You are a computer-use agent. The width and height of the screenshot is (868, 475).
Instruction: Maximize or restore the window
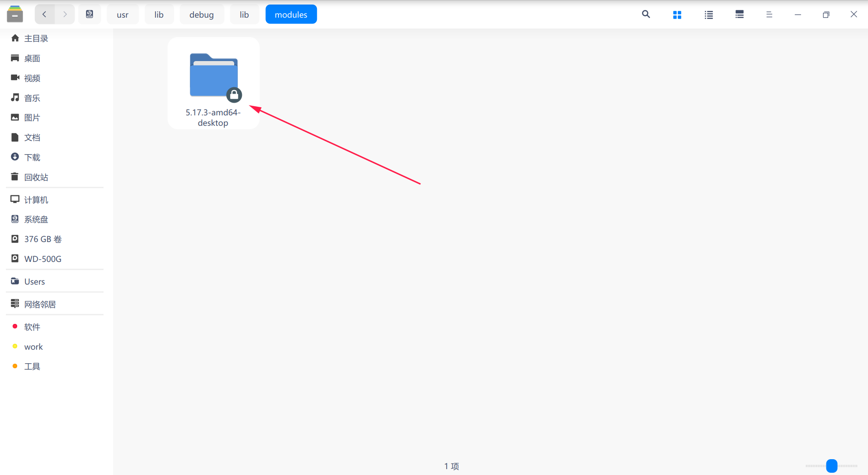tap(826, 15)
